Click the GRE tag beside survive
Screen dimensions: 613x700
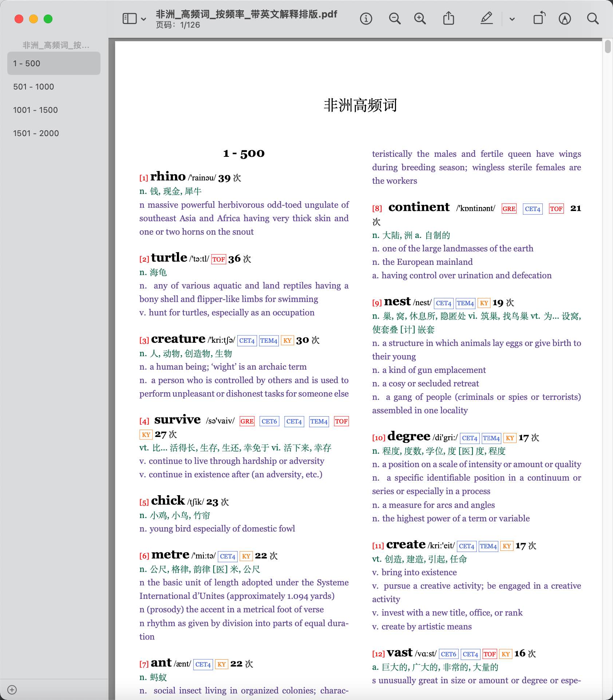[x=247, y=421]
